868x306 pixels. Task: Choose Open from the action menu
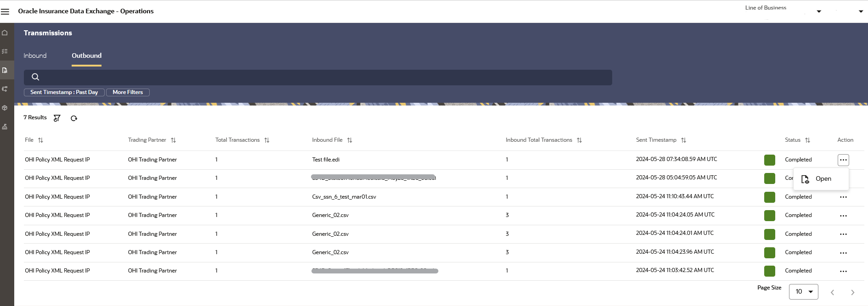821,179
